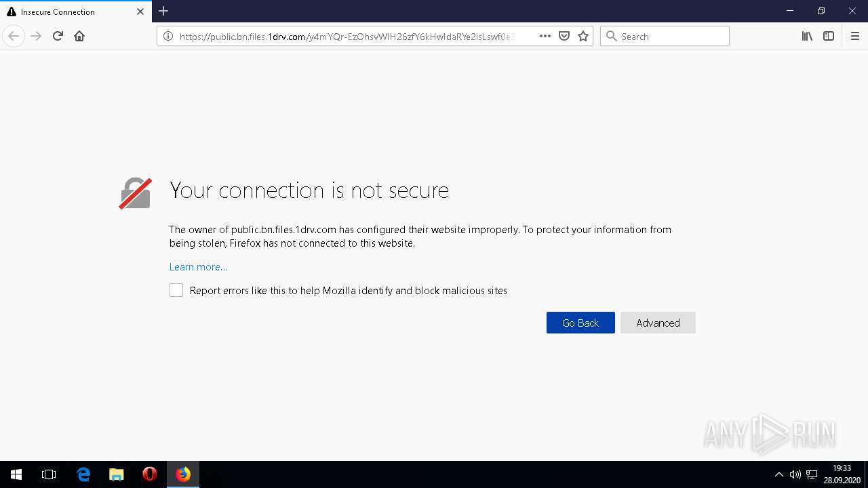This screenshot has width=868, height=488.
Task: Open the page actions three-dot menu
Action: pos(545,36)
